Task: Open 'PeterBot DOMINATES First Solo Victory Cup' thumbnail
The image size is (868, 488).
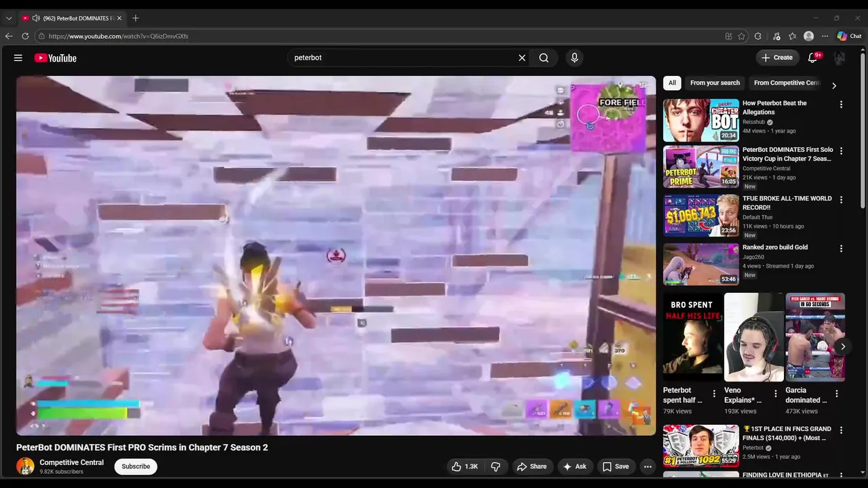Action: [701, 167]
